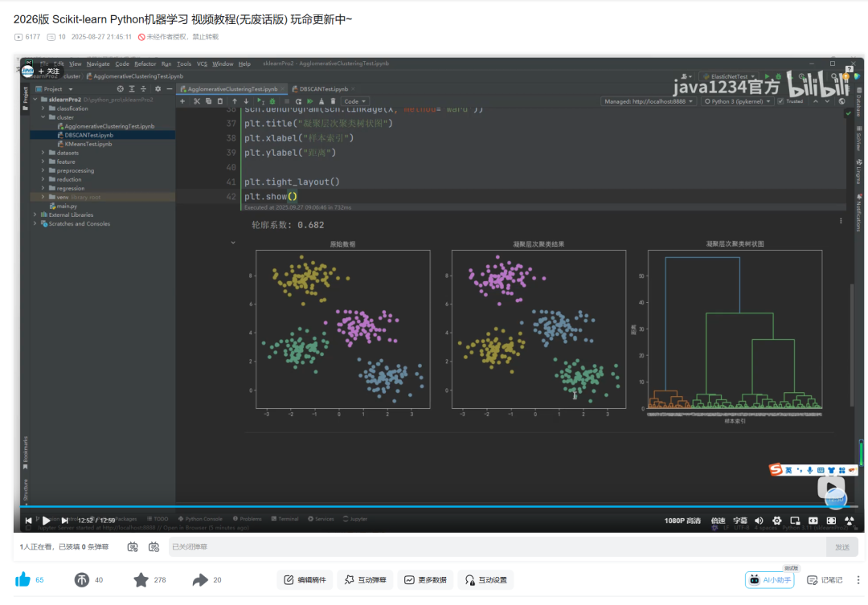Click the Project panel gear icon
The width and height of the screenshot is (868, 605).
coord(158,89)
